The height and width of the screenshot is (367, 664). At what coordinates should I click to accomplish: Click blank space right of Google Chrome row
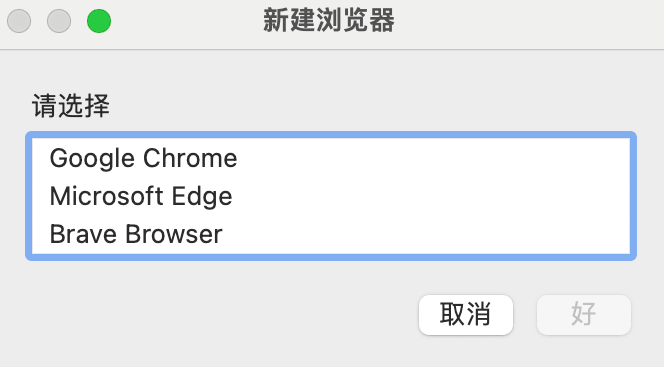[432, 159]
